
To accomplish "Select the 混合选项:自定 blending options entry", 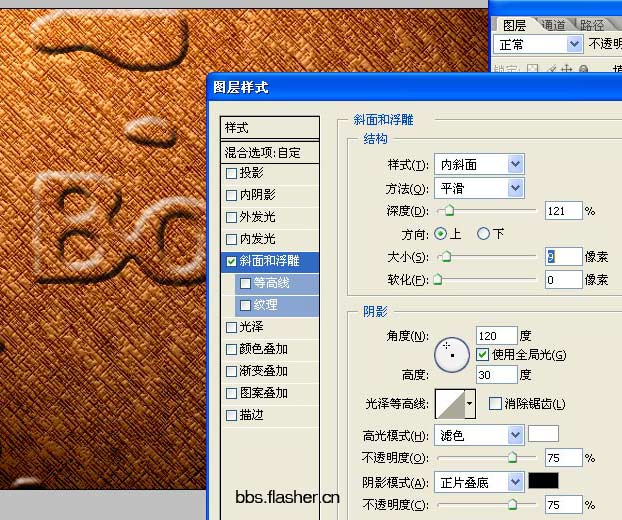I will (x=270, y=152).
